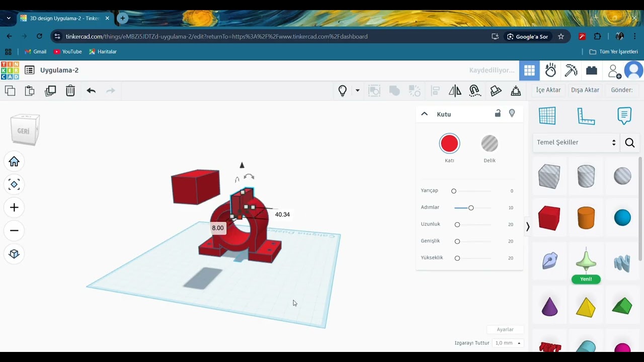
Task: Collapse the shapes panel chevron
Action: click(x=528, y=227)
